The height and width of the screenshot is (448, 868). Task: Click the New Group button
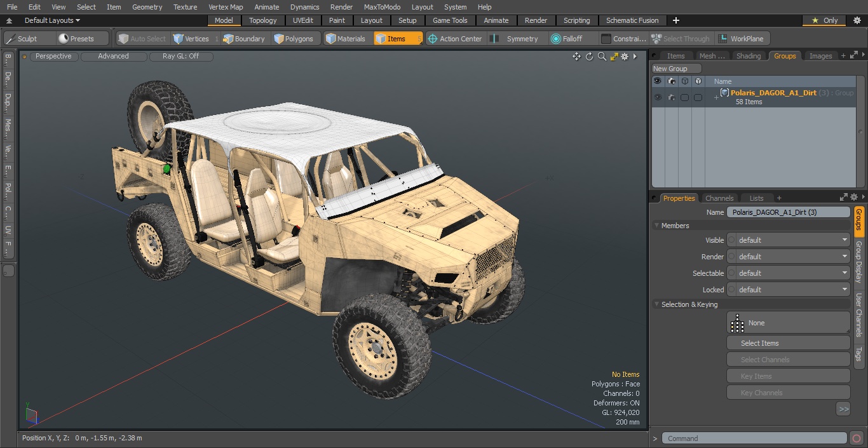pos(676,69)
